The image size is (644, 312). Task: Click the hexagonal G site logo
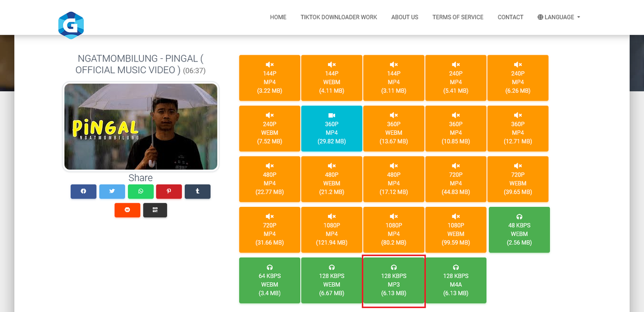point(71,25)
